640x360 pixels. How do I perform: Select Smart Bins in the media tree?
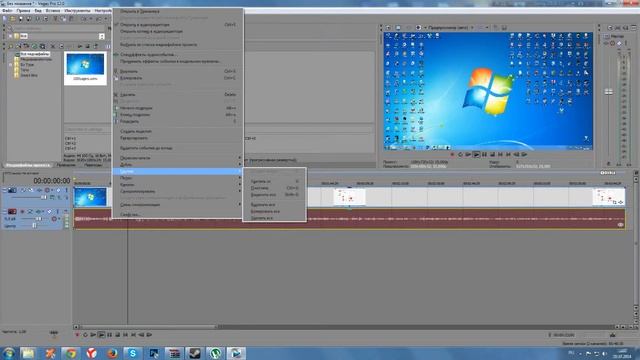(29, 75)
